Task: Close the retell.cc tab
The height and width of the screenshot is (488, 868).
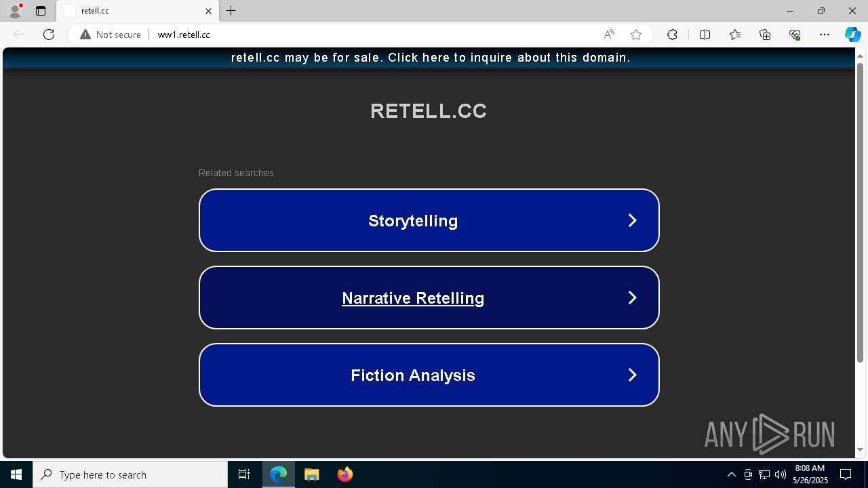Action: [208, 11]
